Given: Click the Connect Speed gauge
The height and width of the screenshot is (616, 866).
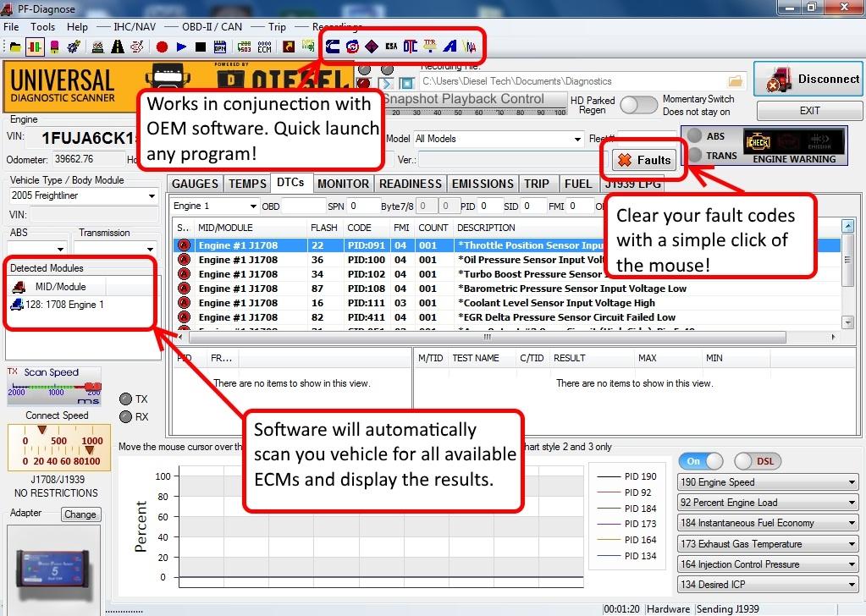Looking at the screenshot, I should pyautogui.click(x=59, y=448).
